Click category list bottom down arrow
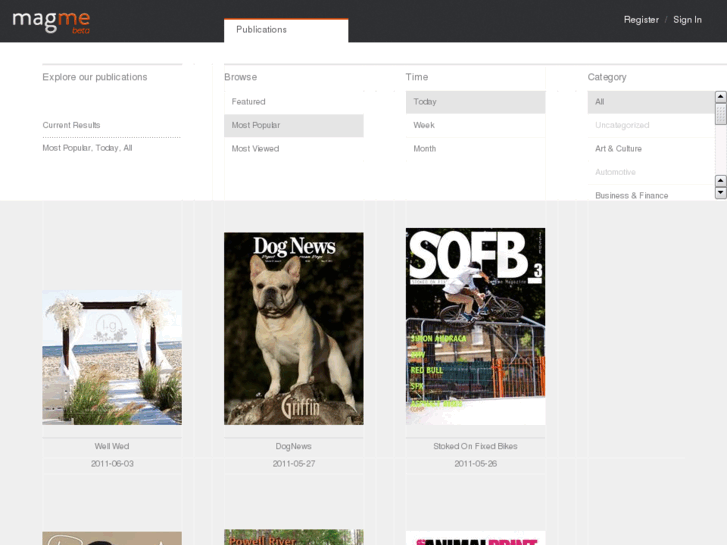 click(721, 193)
